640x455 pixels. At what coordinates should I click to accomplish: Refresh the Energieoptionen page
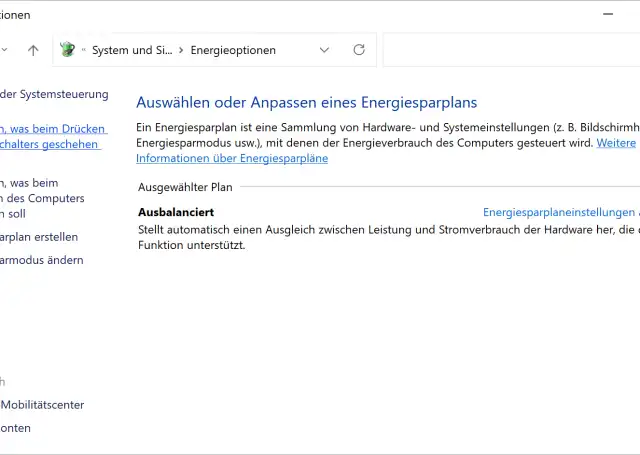[x=359, y=50]
